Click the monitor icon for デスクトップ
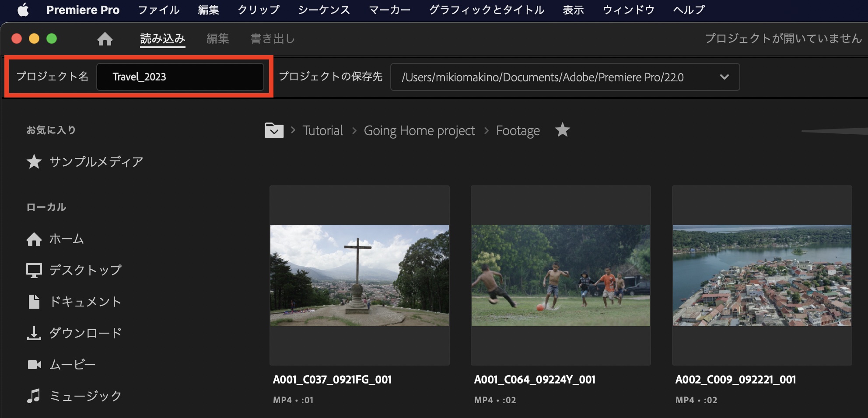This screenshot has width=868, height=418. (x=34, y=271)
